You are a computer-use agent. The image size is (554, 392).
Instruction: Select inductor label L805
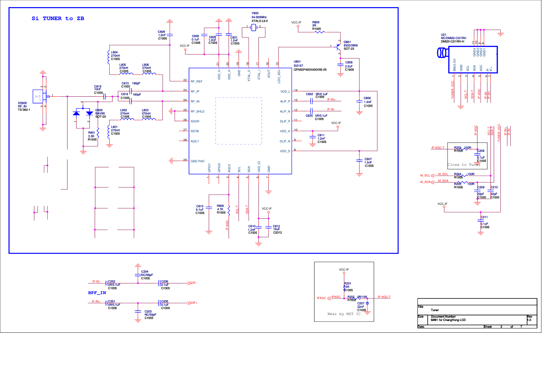point(123,65)
